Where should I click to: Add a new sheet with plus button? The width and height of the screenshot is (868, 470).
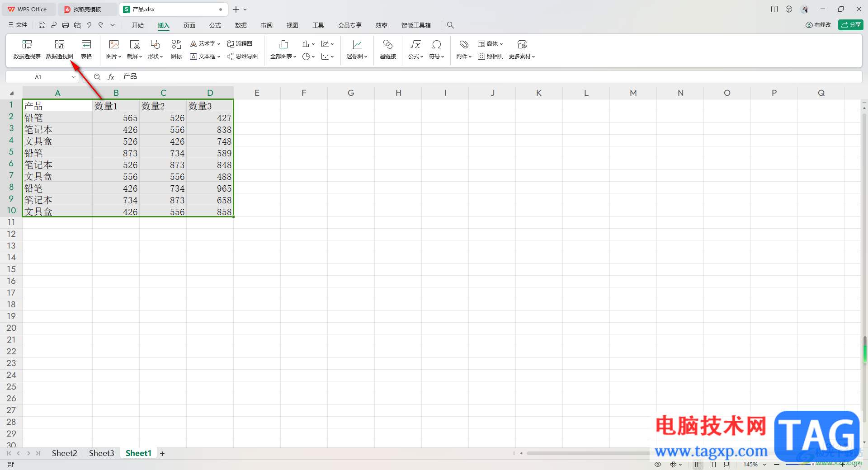pos(162,453)
